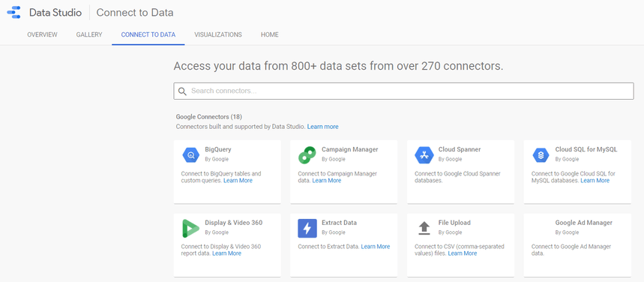
Task: Click the Data Studio product name
Action: click(55, 13)
